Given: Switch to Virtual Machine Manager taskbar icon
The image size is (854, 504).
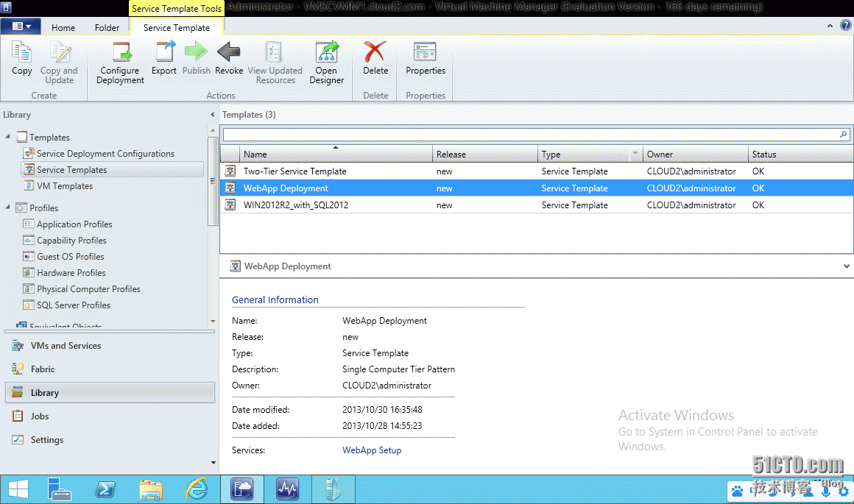Looking at the screenshot, I should tap(241, 489).
